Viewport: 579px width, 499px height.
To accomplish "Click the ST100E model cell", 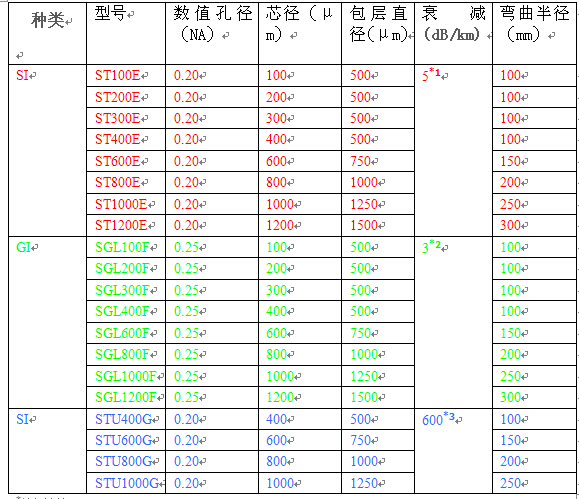I will coord(126,76).
